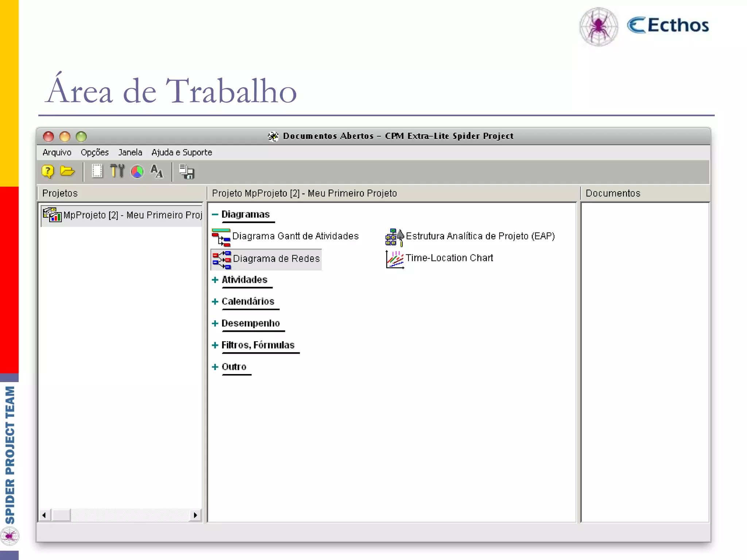Click the Desempenho heading text

click(251, 323)
